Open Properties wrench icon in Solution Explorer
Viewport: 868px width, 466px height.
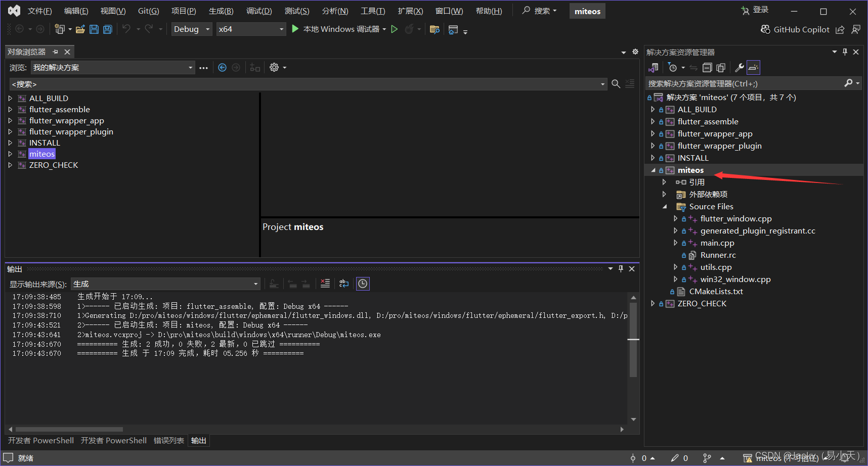click(x=739, y=67)
